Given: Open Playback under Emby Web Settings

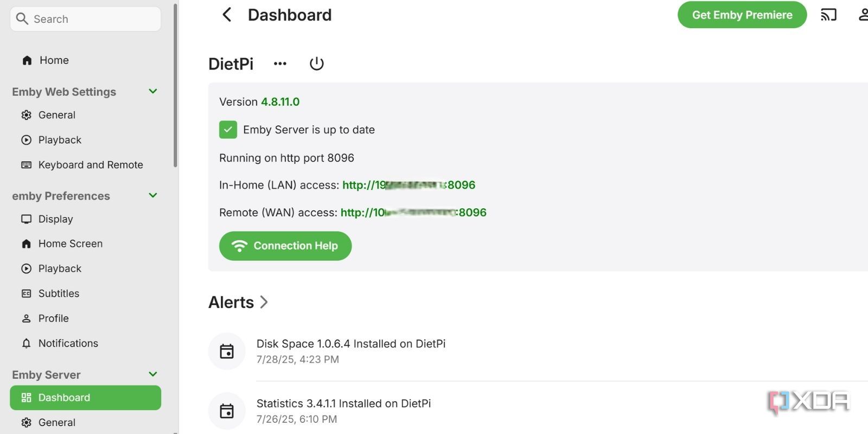Looking at the screenshot, I should click(86, 140).
